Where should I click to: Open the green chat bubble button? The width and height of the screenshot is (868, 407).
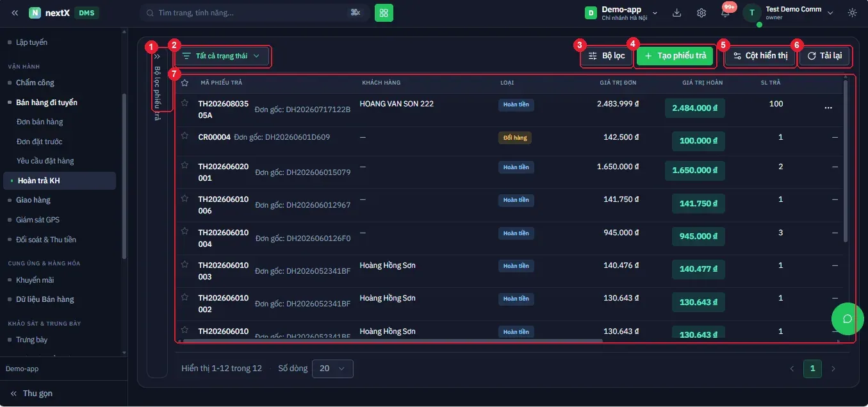pos(848,319)
